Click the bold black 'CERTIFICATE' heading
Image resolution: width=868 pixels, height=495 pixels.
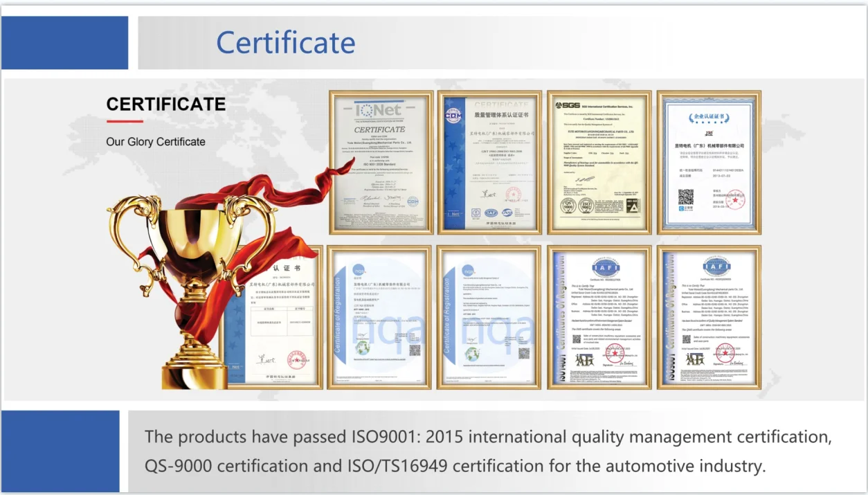click(x=166, y=105)
